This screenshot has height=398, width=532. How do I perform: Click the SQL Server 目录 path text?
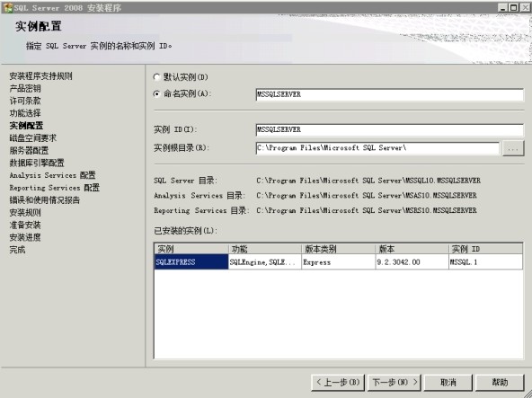[x=368, y=181]
